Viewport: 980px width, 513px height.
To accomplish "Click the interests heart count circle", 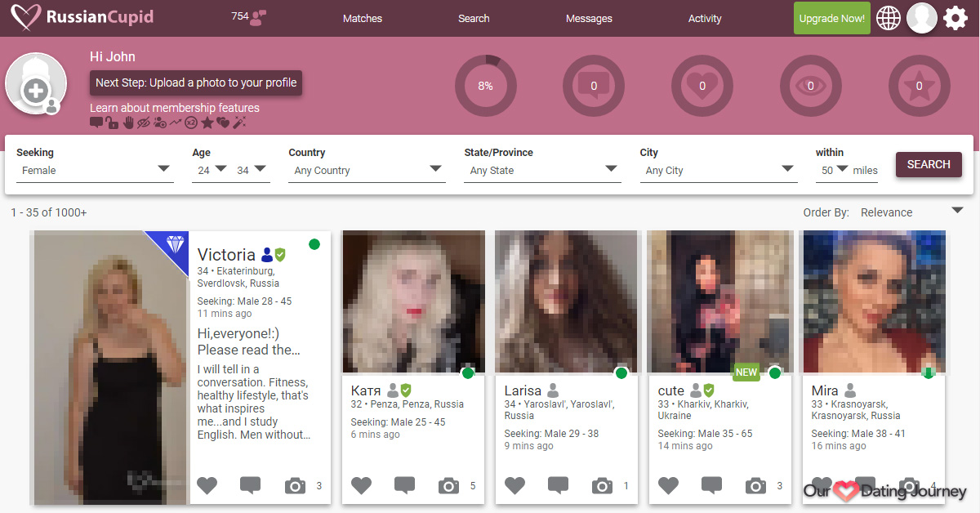I will click(702, 86).
